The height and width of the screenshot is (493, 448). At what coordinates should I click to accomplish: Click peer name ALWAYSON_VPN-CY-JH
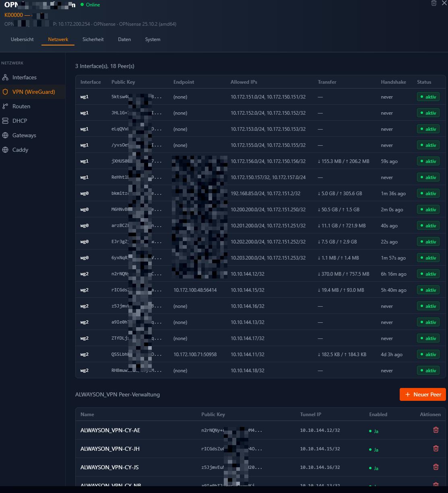110,449
